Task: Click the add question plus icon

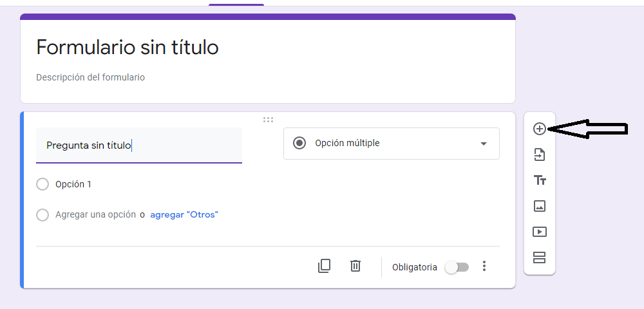Action: [x=539, y=129]
